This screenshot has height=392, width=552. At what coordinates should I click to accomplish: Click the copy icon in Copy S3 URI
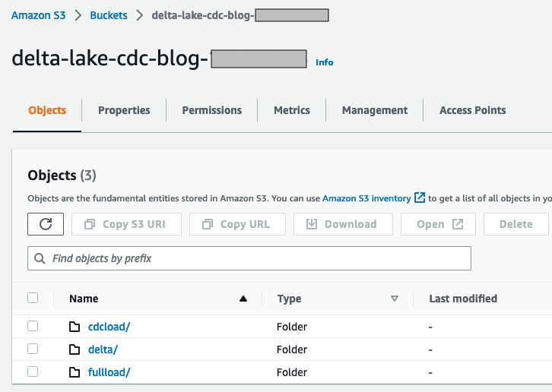point(90,224)
